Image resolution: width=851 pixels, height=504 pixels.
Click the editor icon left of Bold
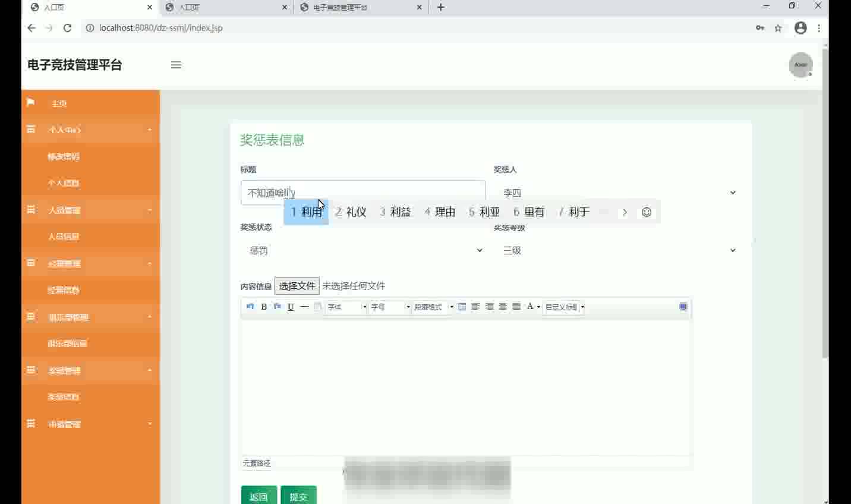click(250, 307)
